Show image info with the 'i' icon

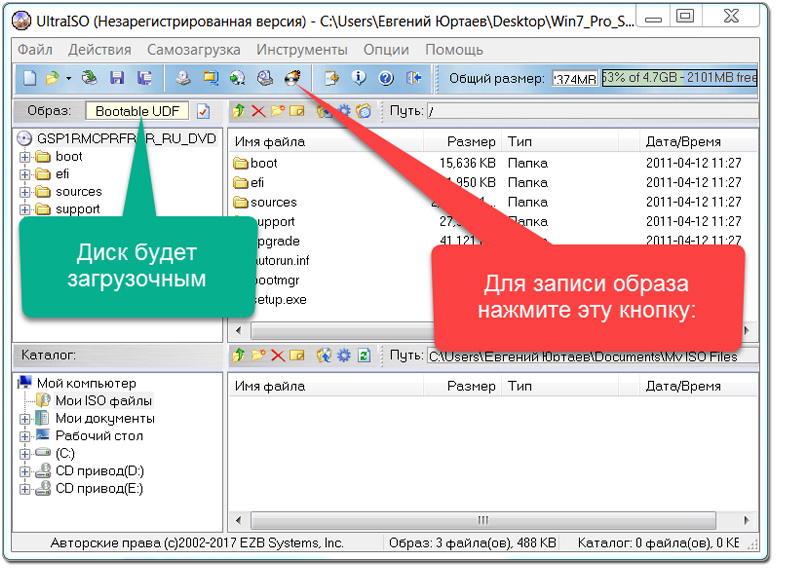point(359,78)
